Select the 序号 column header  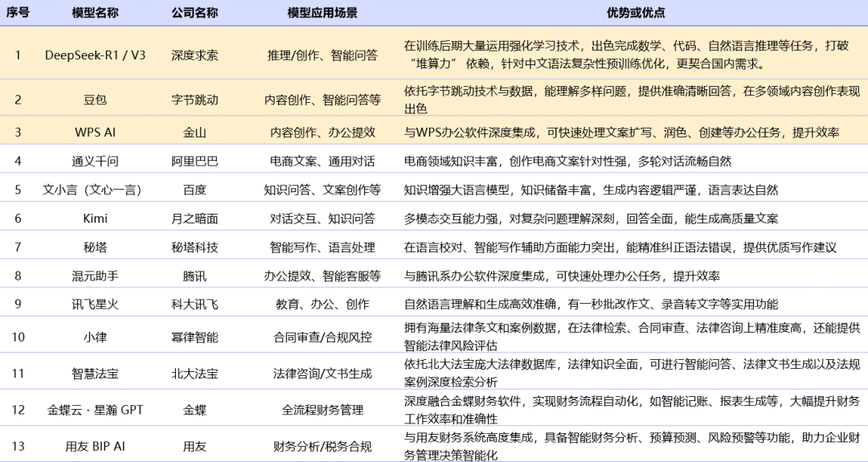click(x=18, y=12)
